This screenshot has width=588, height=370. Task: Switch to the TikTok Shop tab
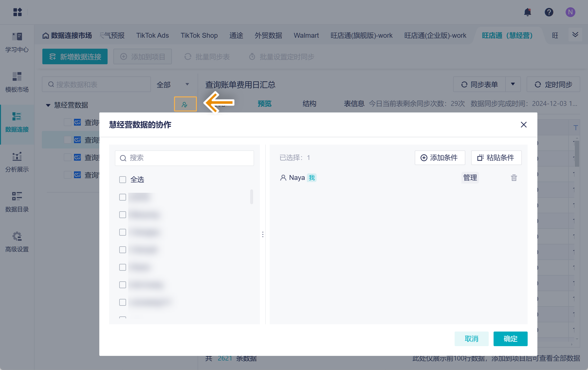[x=199, y=35]
